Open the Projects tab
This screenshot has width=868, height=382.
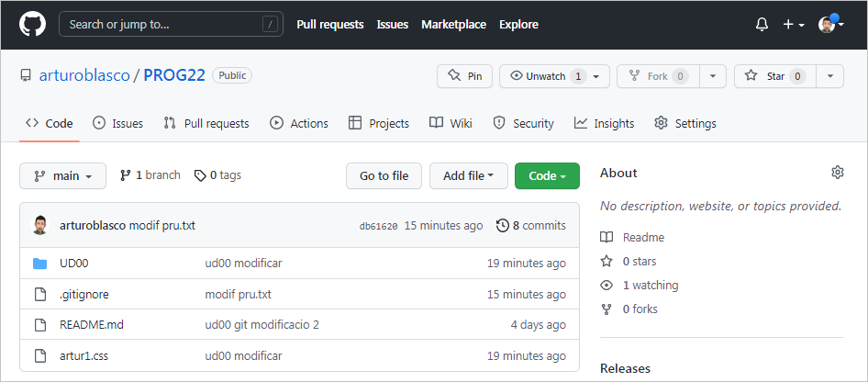379,123
